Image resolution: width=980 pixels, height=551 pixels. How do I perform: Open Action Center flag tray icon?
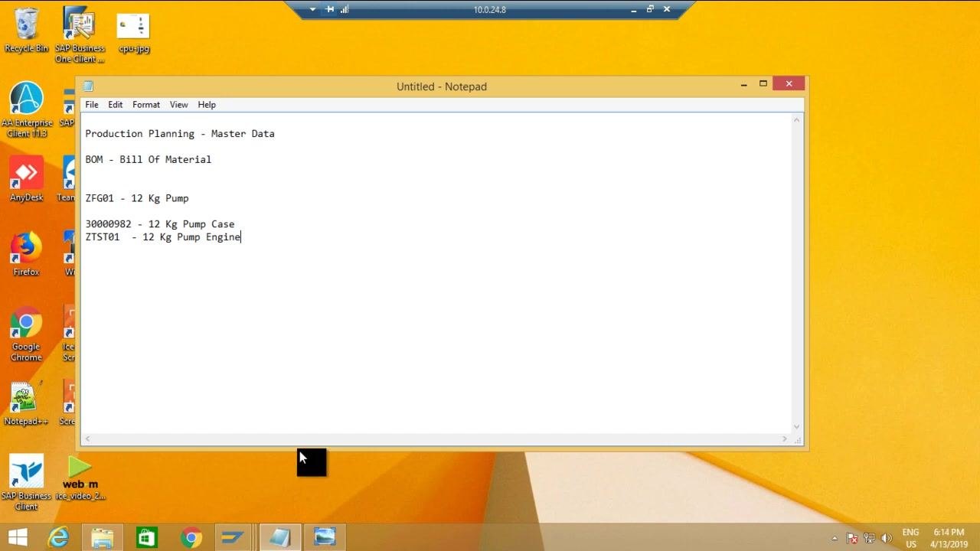(851, 538)
